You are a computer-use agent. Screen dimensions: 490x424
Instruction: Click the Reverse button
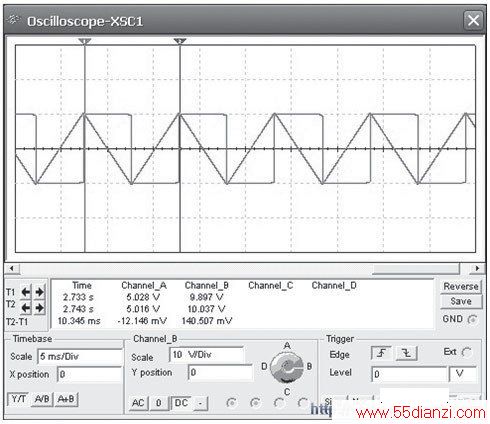coord(461,287)
